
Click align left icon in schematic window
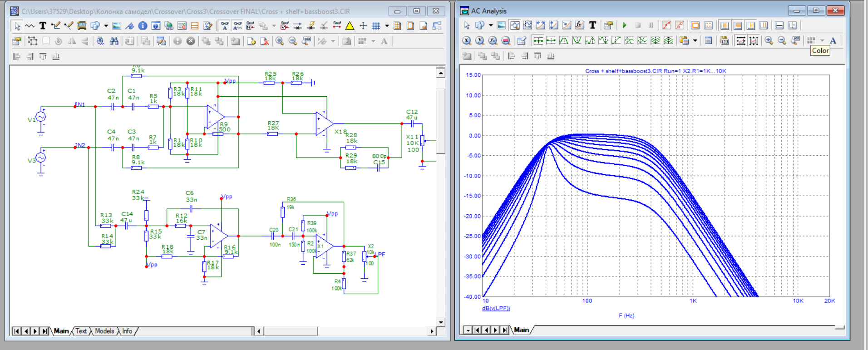(16, 56)
